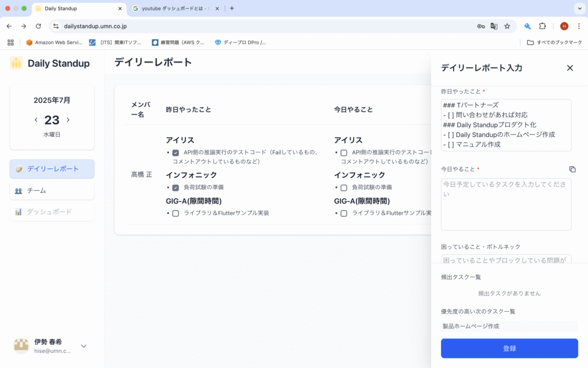Viewport: 588px width, 368px height.
Task: Click the 2025年7月 date label
Action: pos(52,100)
